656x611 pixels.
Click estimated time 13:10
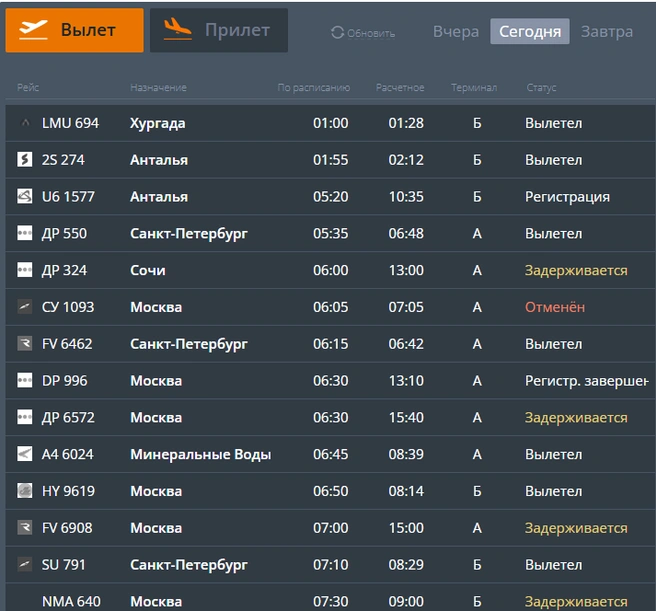tap(406, 381)
